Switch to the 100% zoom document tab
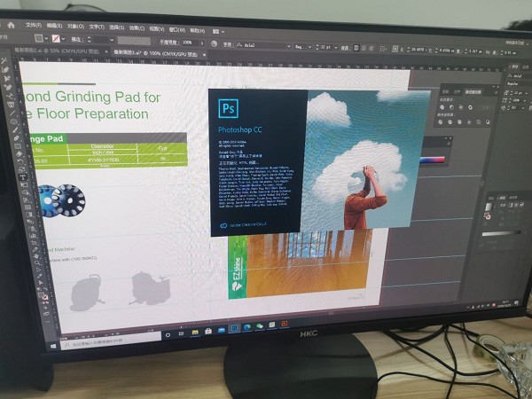The width and height of the screenshot is (532, 399). (x=156, y=53)
